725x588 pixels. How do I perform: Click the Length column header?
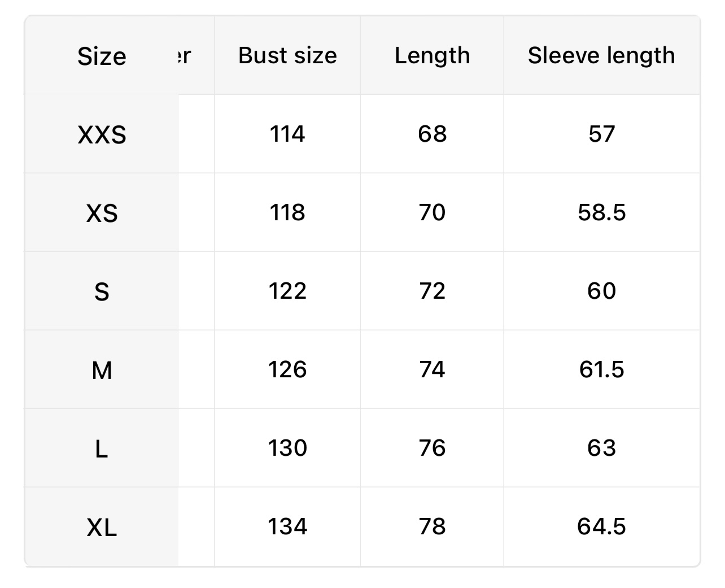tap(432, 55)
